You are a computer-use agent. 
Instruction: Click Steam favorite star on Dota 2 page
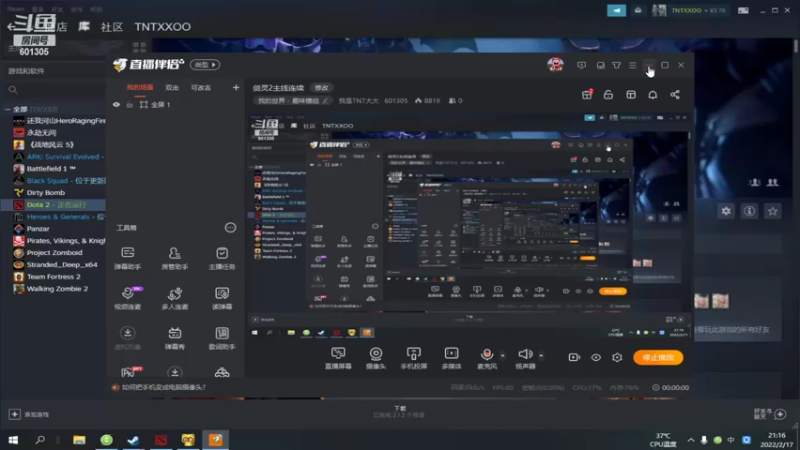772,211
